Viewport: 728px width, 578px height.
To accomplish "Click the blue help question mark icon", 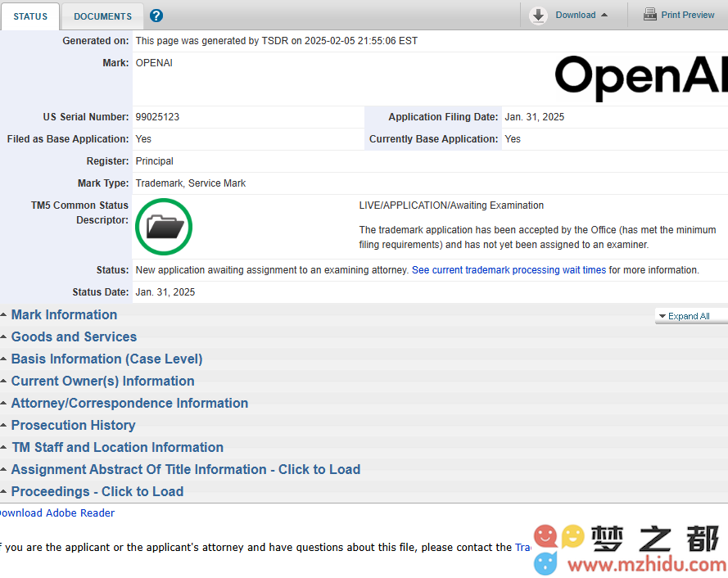I will click(x=156, y=16).
